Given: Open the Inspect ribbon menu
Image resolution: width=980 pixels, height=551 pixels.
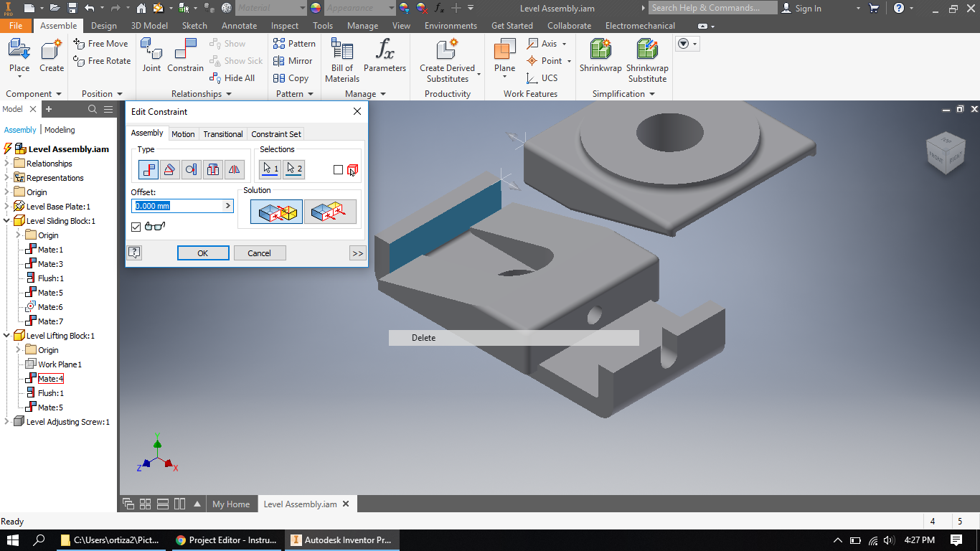Looking at the screenshot, I should point(284,25).
